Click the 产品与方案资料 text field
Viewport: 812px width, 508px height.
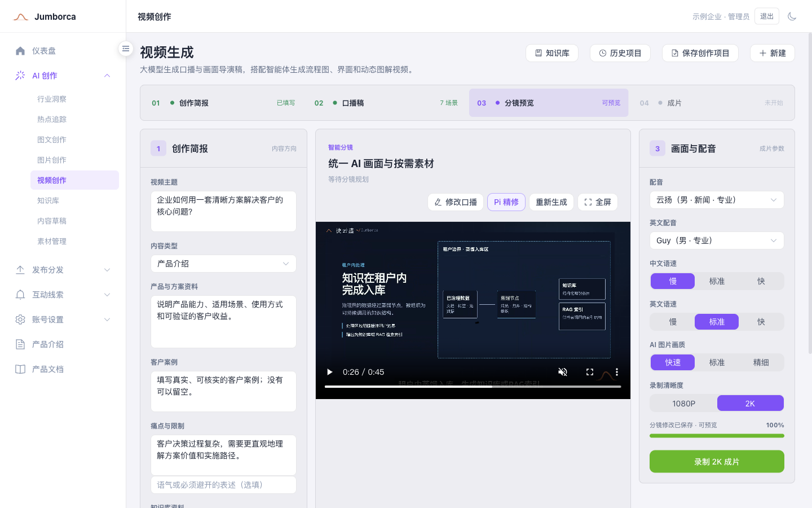tap(223, 322)
